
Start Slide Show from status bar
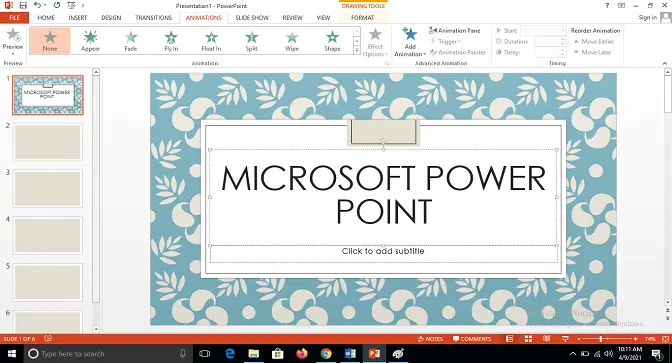565,339
